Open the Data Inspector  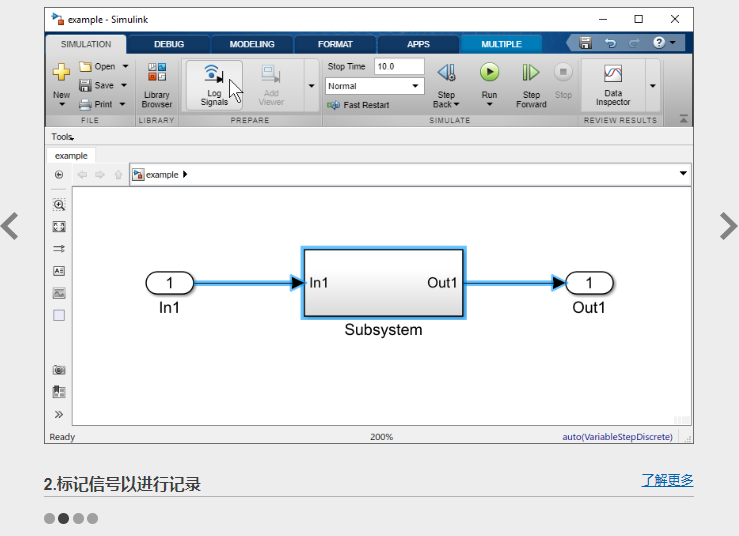pyautogui.click(x=613, y=85)
